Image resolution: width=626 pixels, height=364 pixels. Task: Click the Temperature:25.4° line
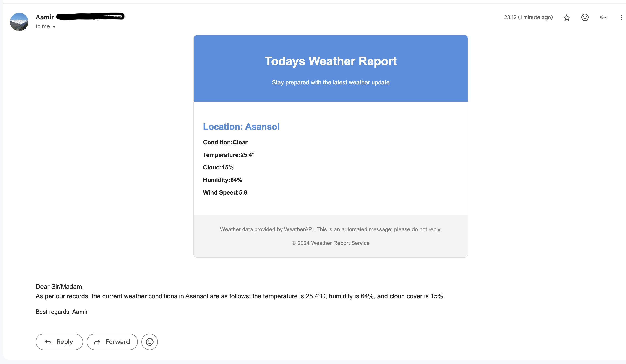229,155
